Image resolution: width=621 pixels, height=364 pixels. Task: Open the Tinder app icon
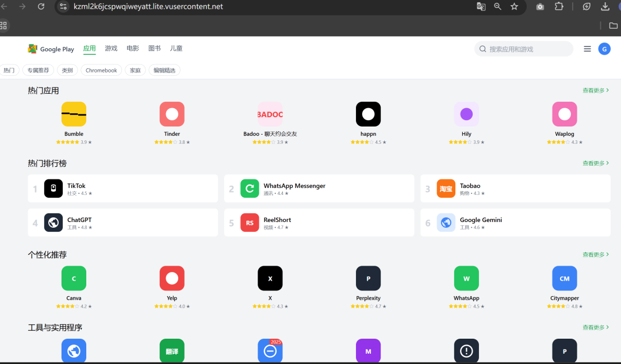[172, 114]
